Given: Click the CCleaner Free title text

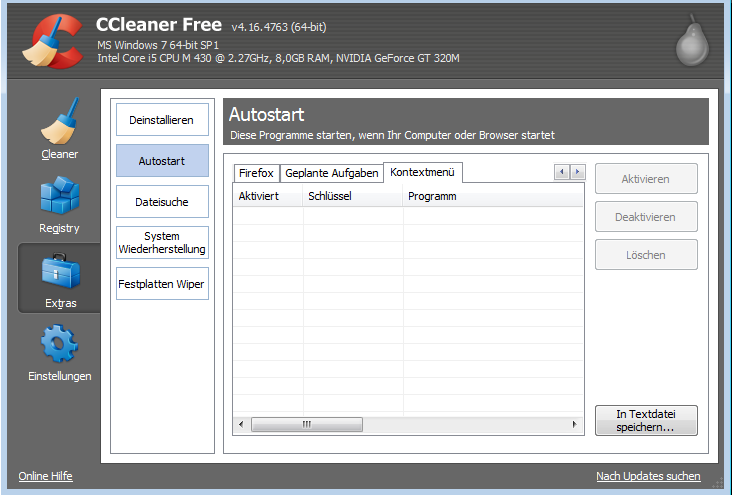Looking at the screenshot, I should tap(159, 24).
